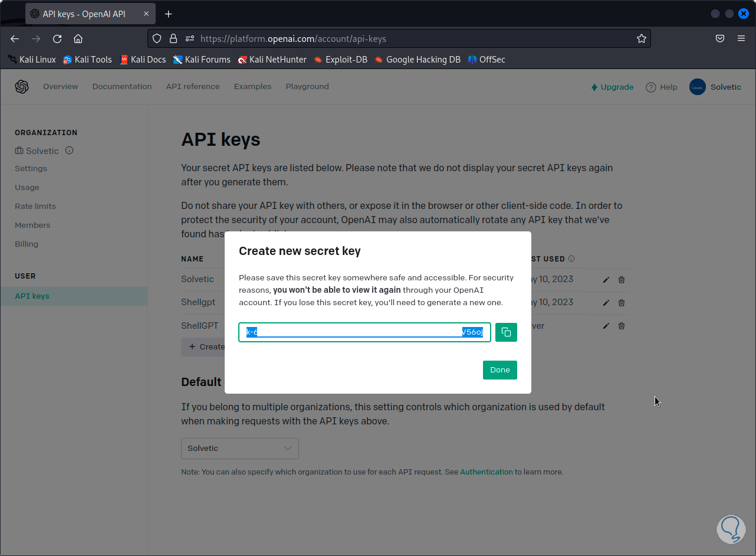Click the OpenAI logo in the header
The image size is (756, 556).
22,87
